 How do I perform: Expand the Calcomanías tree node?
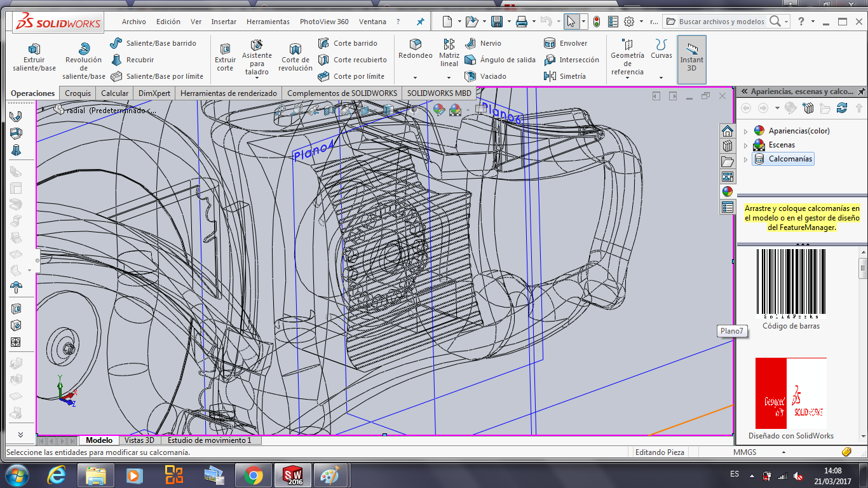(745, 159)
